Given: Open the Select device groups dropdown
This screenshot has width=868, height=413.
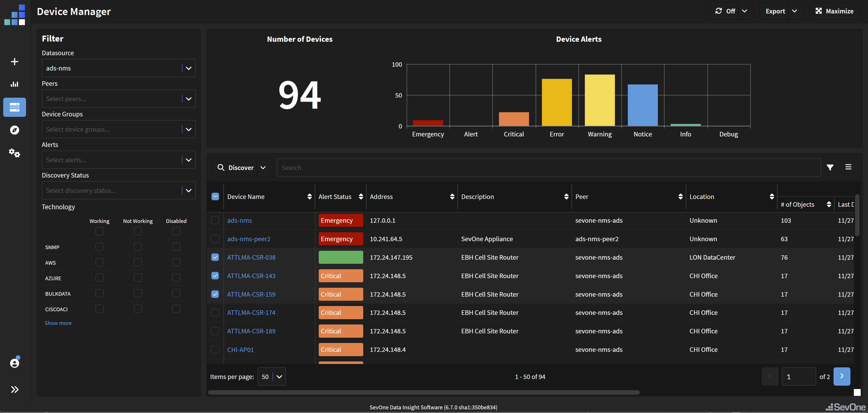Looking at the screenshot, I should point(119,129).
